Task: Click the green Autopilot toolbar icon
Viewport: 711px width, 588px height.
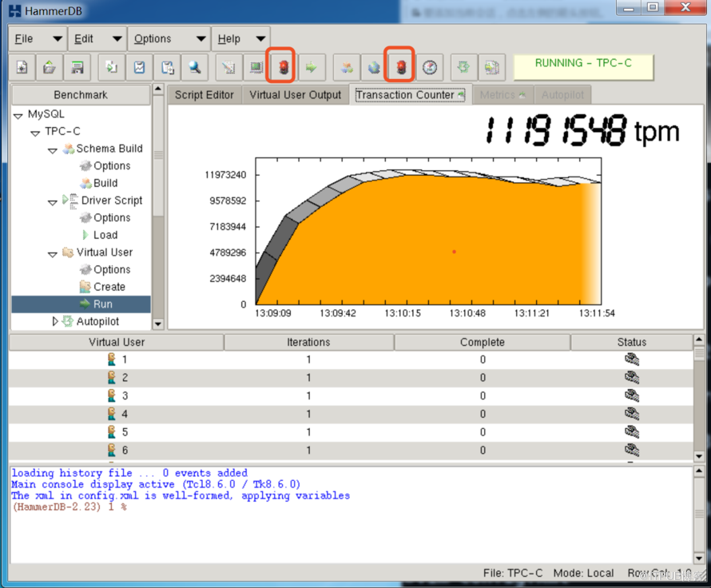Action: [x=463, y=68]
